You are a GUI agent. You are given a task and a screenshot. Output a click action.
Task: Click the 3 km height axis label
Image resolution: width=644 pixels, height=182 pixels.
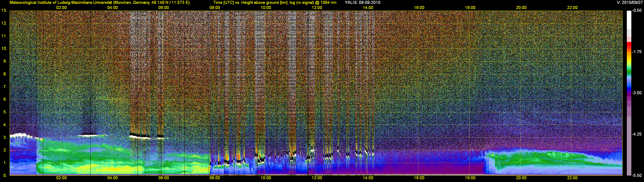coord(5,137)
